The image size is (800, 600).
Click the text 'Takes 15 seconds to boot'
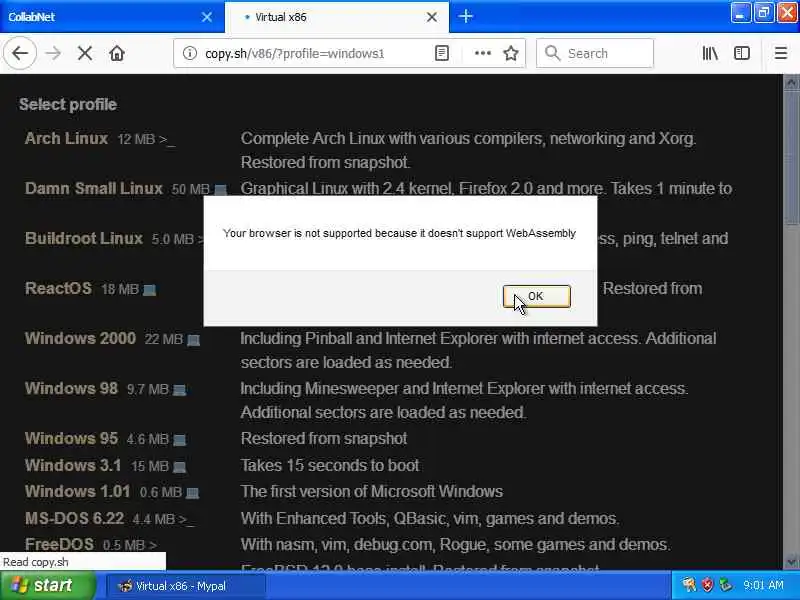(x=330, y=465)
